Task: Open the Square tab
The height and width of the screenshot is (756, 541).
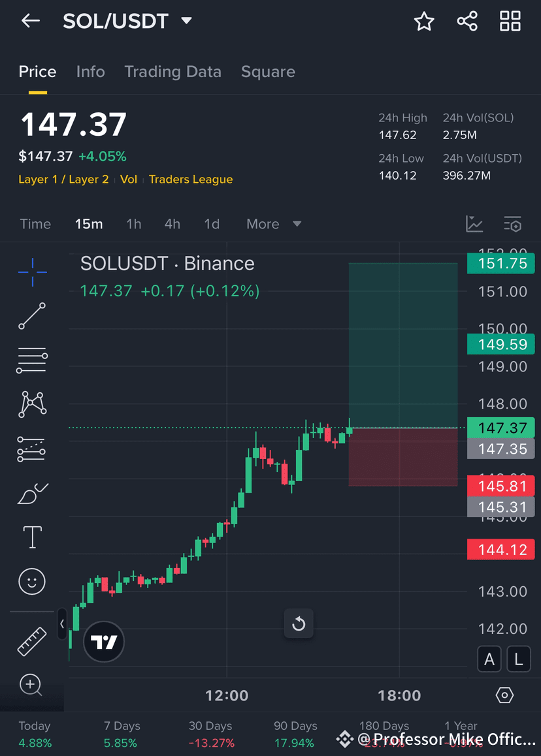Action: click(268, 72)
